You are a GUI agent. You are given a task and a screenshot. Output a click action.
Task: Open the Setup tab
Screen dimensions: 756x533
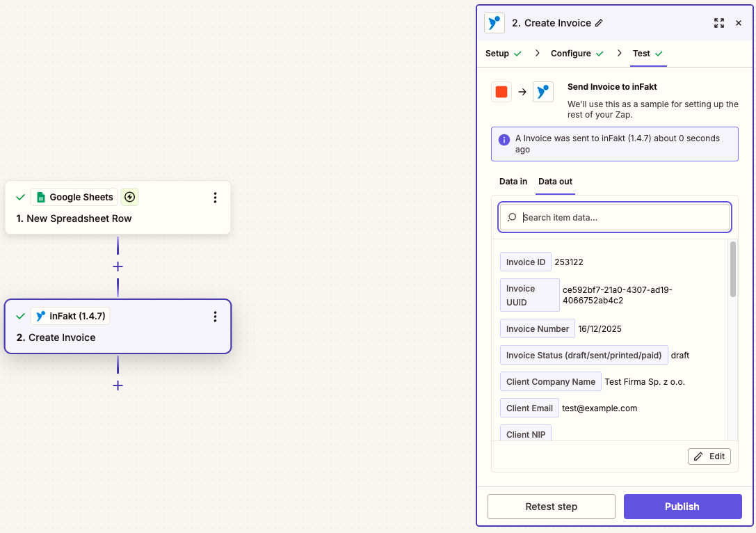coord(504,54)
